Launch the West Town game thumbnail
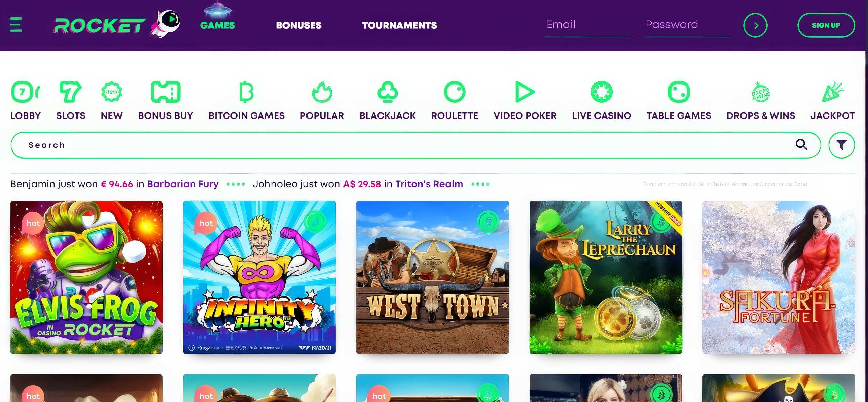The height and width of the screenshot is (402, 868). (432, 277)
